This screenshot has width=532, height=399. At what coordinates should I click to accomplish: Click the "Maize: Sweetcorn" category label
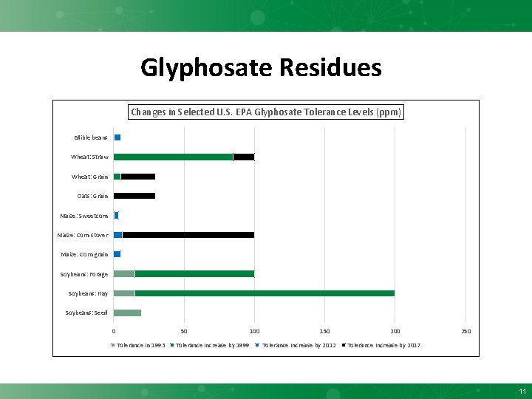83,216
